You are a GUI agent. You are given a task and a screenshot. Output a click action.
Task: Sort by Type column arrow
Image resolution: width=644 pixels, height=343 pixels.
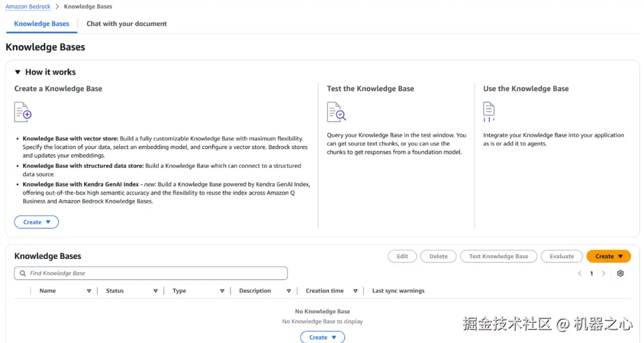222,291
